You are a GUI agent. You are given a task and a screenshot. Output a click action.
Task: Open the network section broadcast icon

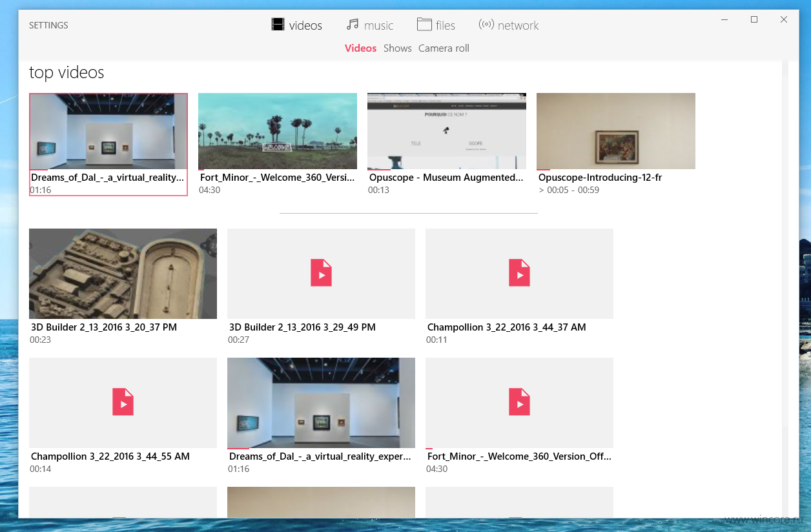click(486, 25)
